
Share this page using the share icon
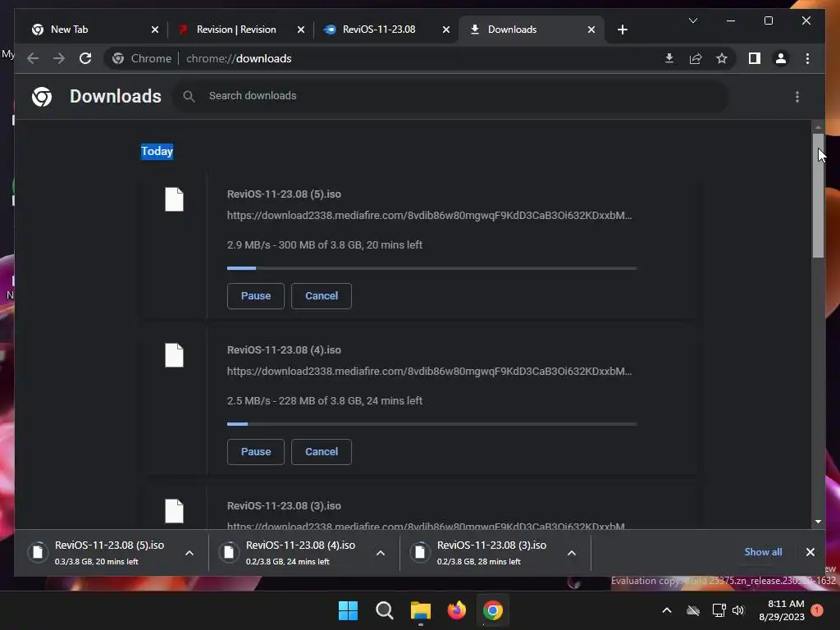pyautogui.click(x=696, y=58)
